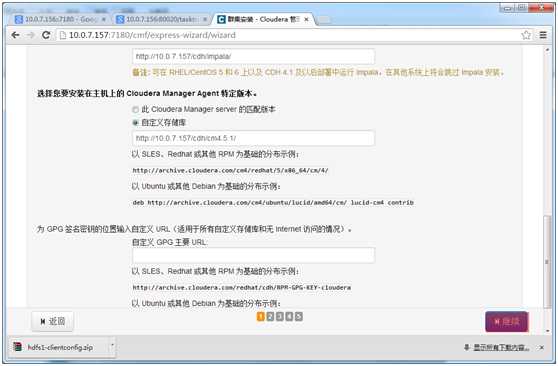Switch to the 10.0.7.156:60030 task tab
The width and height of the screenshot is (558, 366).
click(x=162, y=19)
